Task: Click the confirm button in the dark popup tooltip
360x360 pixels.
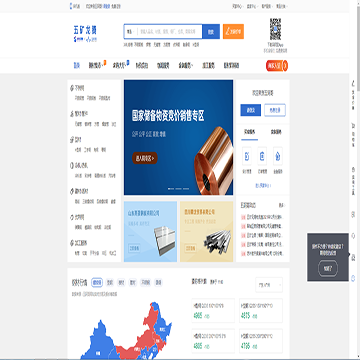Action: (328, 268)
